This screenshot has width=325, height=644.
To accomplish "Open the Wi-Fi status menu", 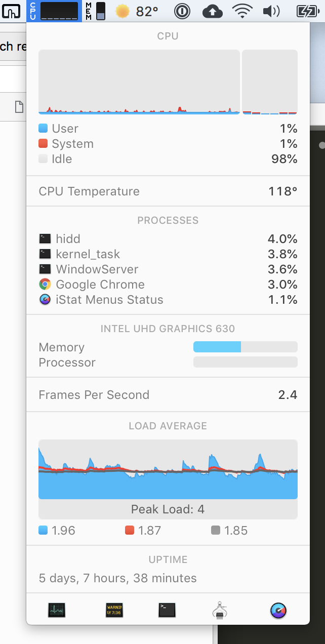I will [x=243, y=11].
